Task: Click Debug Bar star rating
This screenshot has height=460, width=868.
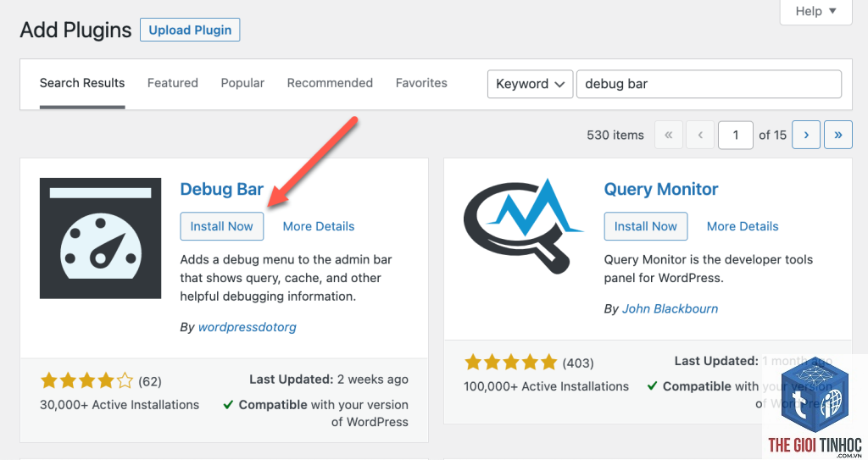Action: [x=87, y=381]
